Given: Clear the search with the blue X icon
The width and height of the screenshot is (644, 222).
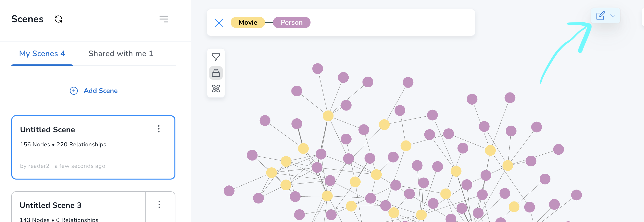Looking at the screenshot, I should (x=219, y=23).
